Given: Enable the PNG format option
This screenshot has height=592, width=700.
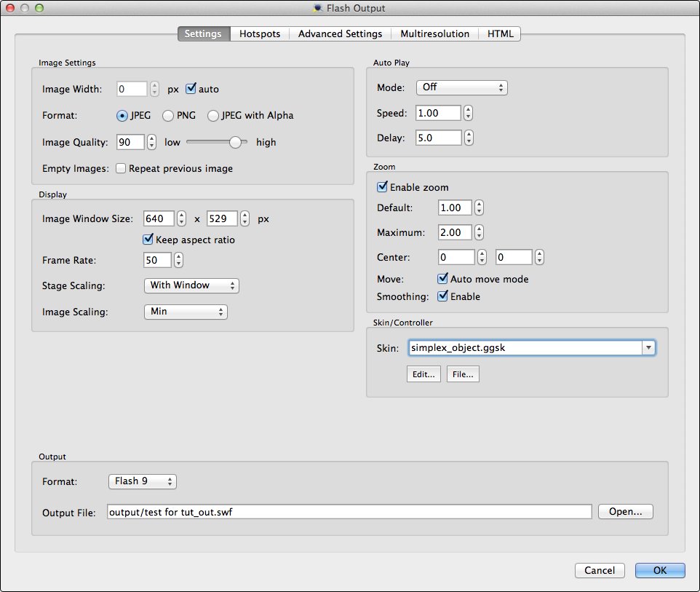Looking at the screenshot, I should tap(169, 115).
